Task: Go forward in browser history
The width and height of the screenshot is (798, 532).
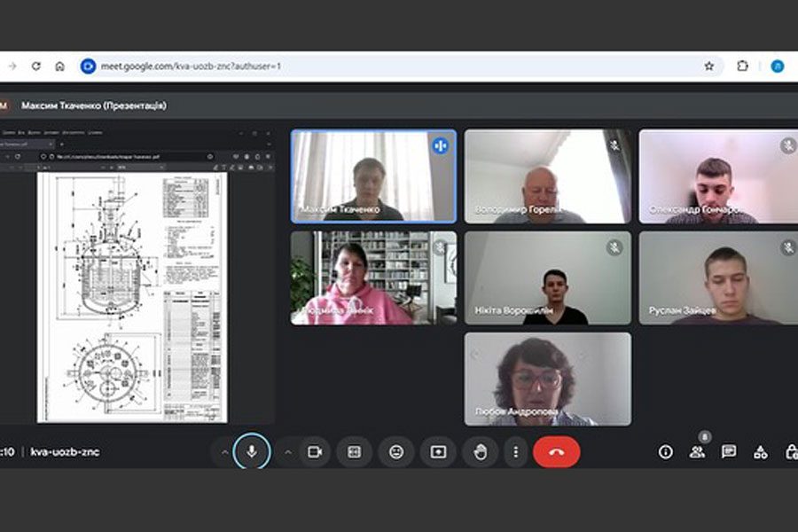Action: tap(12, 66)
